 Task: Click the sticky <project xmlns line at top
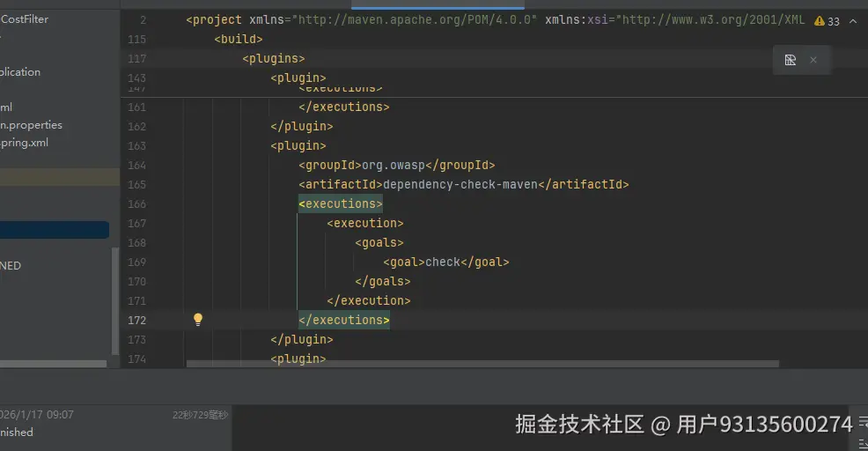(x=495, y=20)
